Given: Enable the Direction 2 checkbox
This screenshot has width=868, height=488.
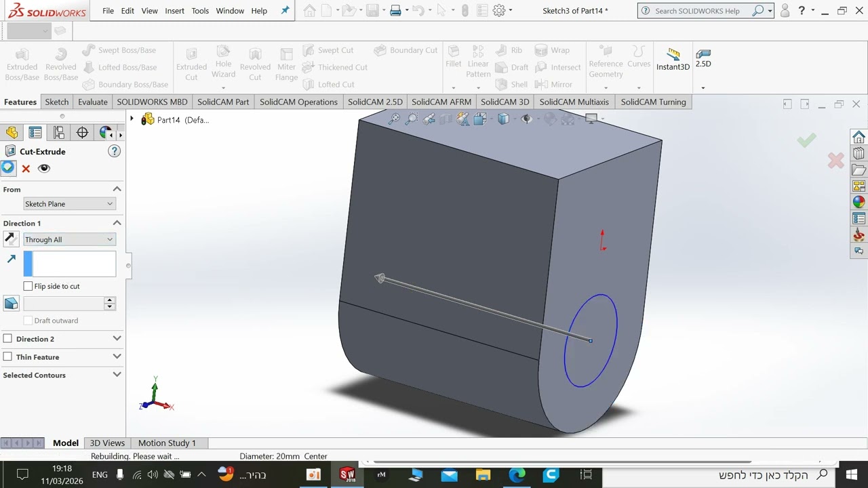Looking at the screenshot, I should tap(7, 338).
